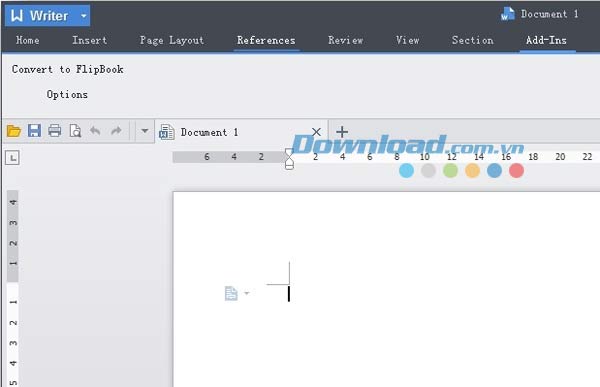Click the red color circle
600x387 pixels.
point(517,170)
